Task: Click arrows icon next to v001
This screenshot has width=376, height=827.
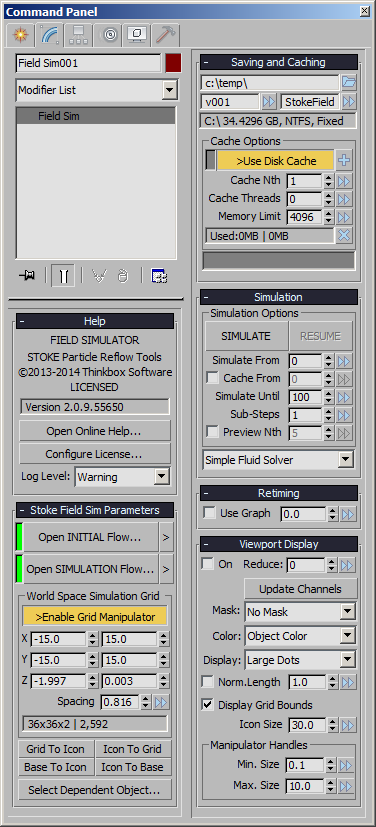Action: pyautogui.click(x=269, y=101)
